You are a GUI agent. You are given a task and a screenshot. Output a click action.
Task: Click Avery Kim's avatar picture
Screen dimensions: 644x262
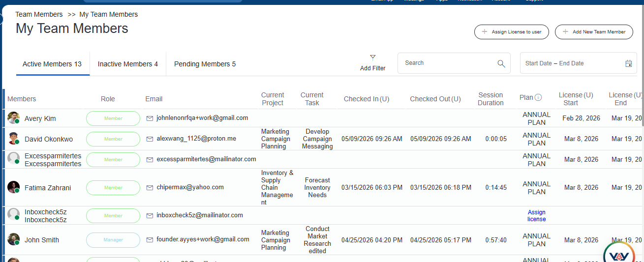pos(13,118)
